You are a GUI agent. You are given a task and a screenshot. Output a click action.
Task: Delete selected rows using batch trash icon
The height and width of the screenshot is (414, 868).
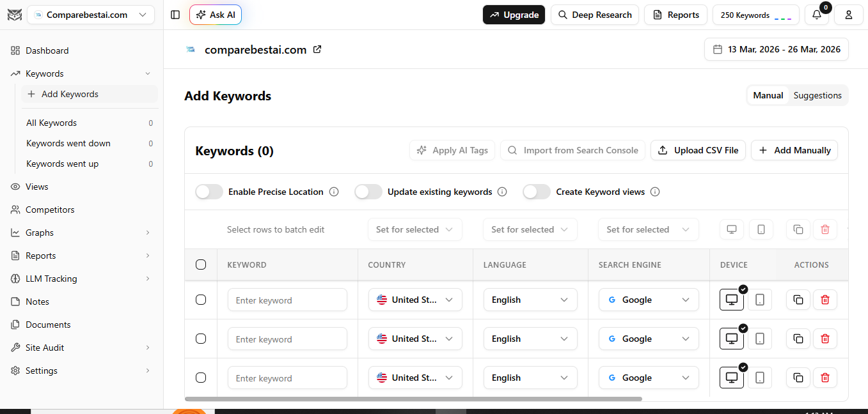click(825, 229)
